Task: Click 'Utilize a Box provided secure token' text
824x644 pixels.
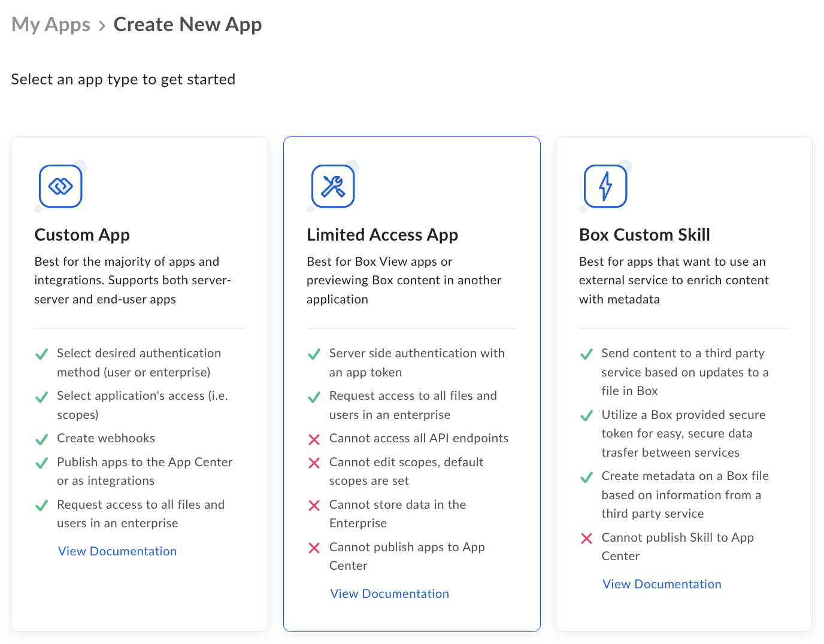Action: click(683, 433)
